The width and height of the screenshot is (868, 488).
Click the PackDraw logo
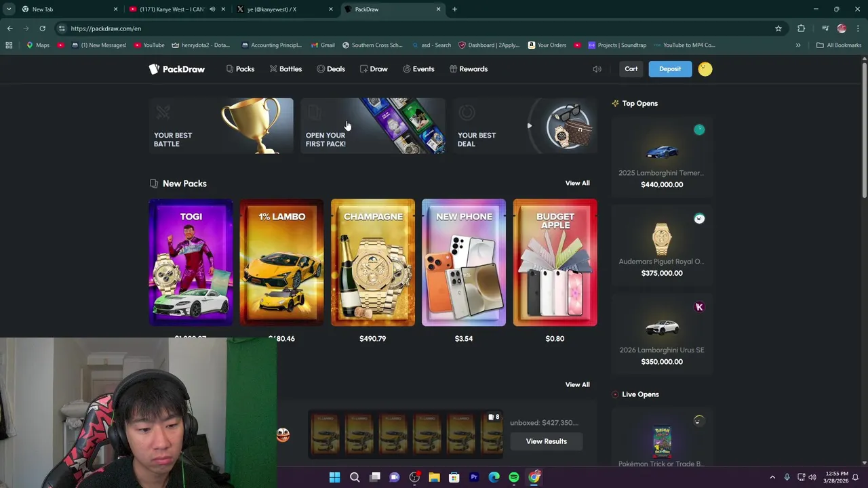(176, 69)
